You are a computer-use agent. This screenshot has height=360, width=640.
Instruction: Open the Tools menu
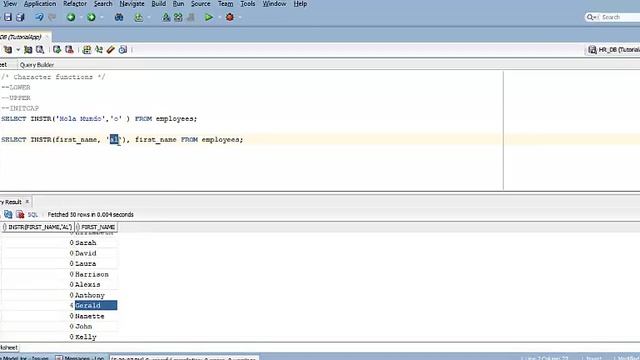pyautogui.click(x=248, y=4)
